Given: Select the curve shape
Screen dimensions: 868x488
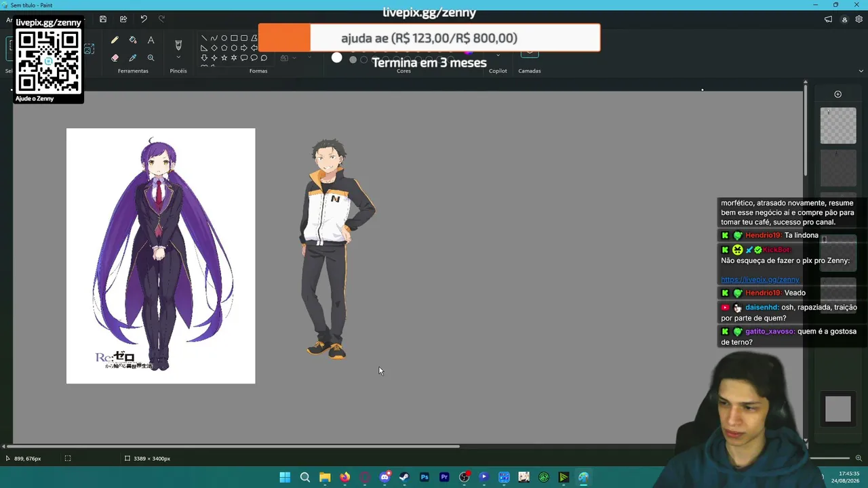Looking at the screenshot, I should 214,38.
